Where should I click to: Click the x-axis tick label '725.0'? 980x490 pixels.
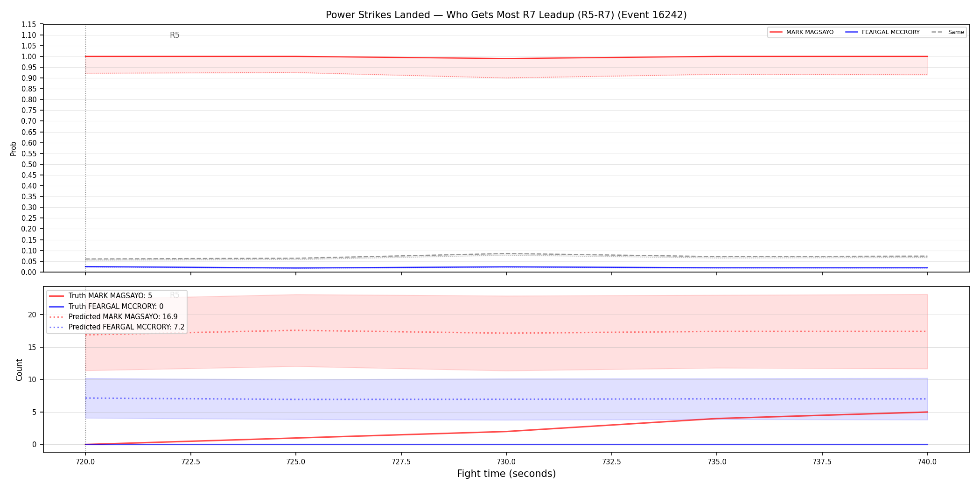(296, 462)
